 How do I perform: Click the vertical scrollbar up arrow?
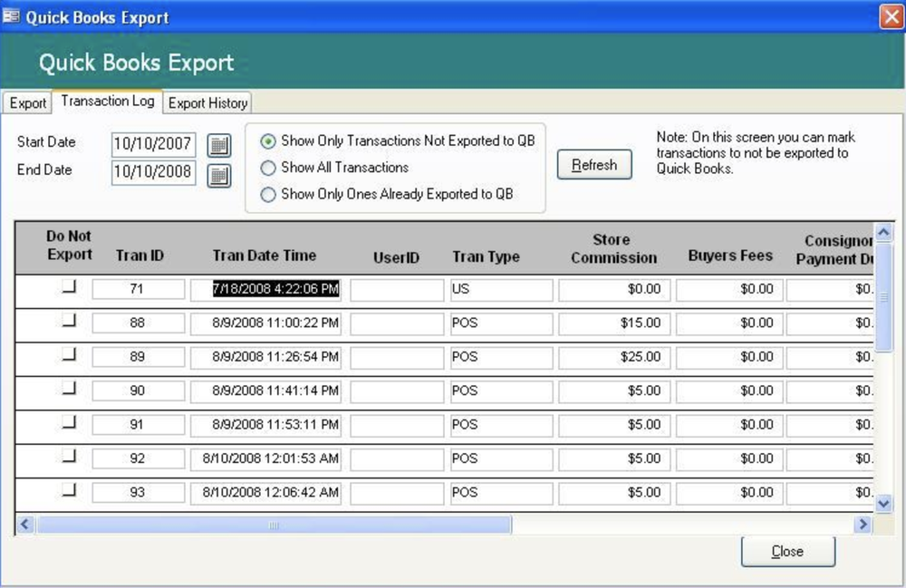coord(883,232)
